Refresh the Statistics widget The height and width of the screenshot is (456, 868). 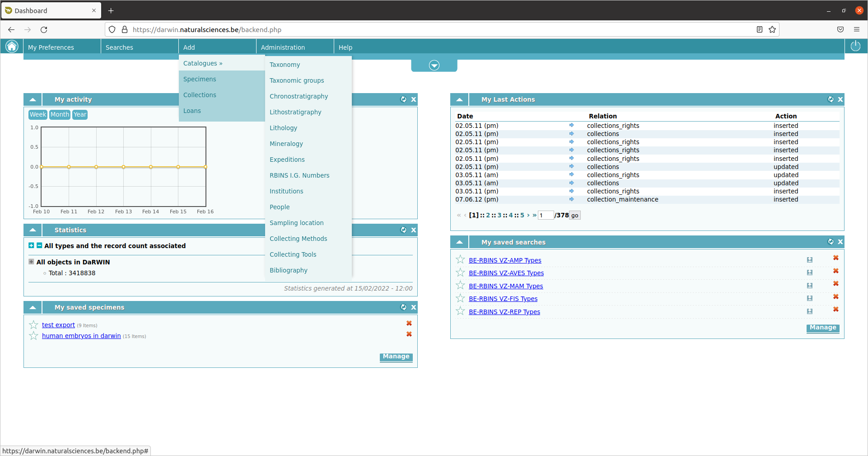403,230
